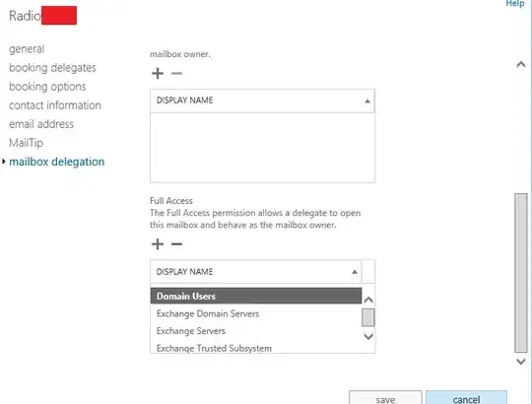Click the page scrollbar up arrow

521,64
